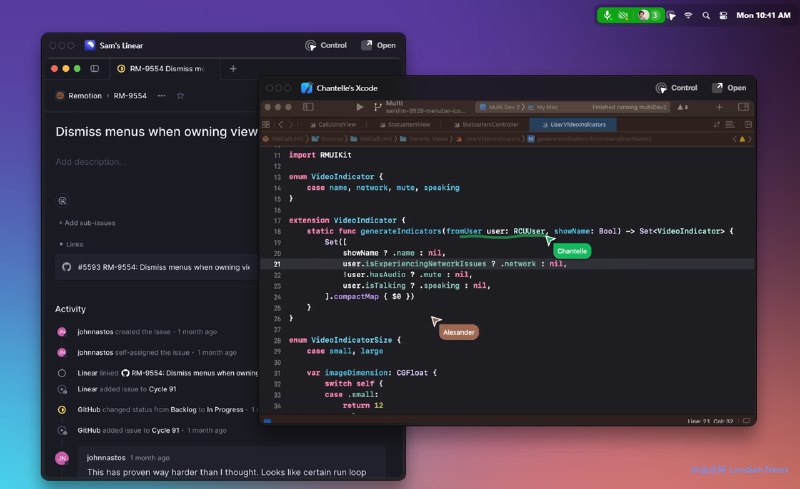Image resolution: width=800 pixels, height=489 pixels.
Task: Go back in Xcode editor history
Action: point(280,125)
